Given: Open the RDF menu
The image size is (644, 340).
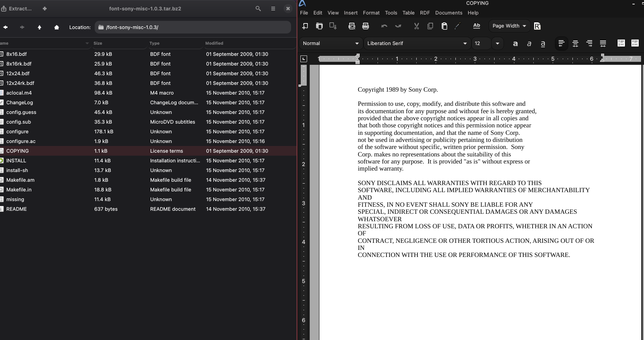Looking at the screenshot, I should pos(425,13).
